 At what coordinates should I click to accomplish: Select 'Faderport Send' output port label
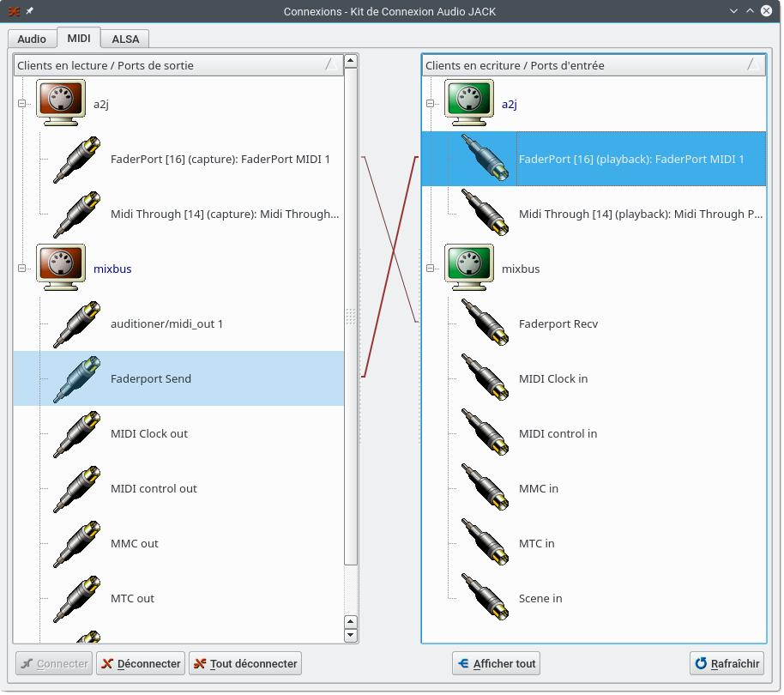click(x=151, y=379)
